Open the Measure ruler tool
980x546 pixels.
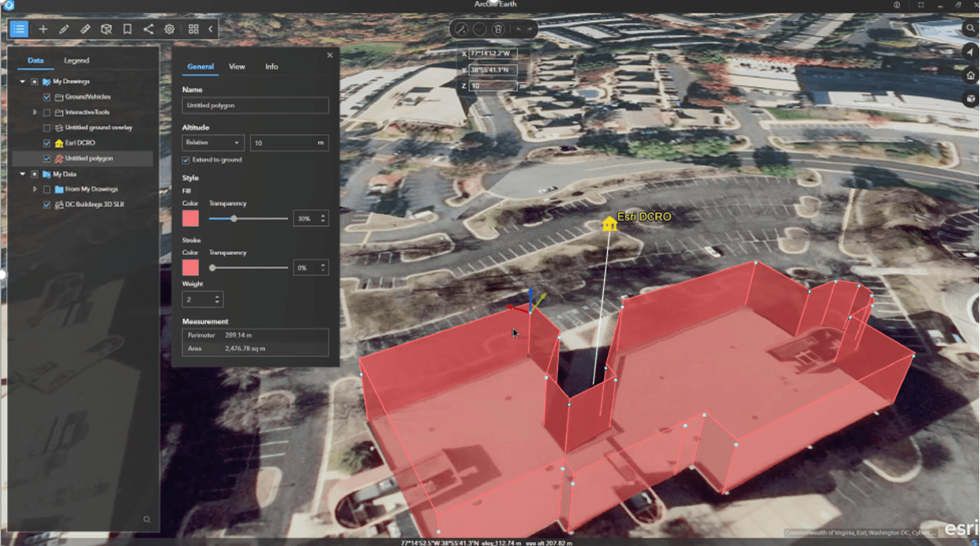pos(85,29)
